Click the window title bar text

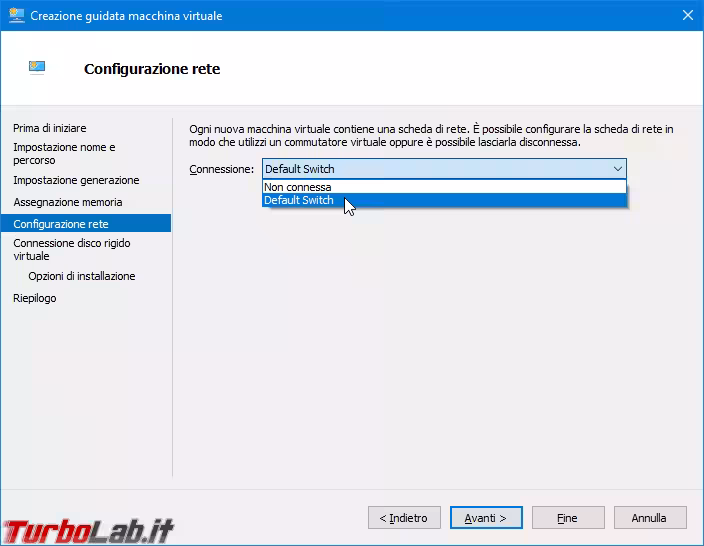pos(127,16)
